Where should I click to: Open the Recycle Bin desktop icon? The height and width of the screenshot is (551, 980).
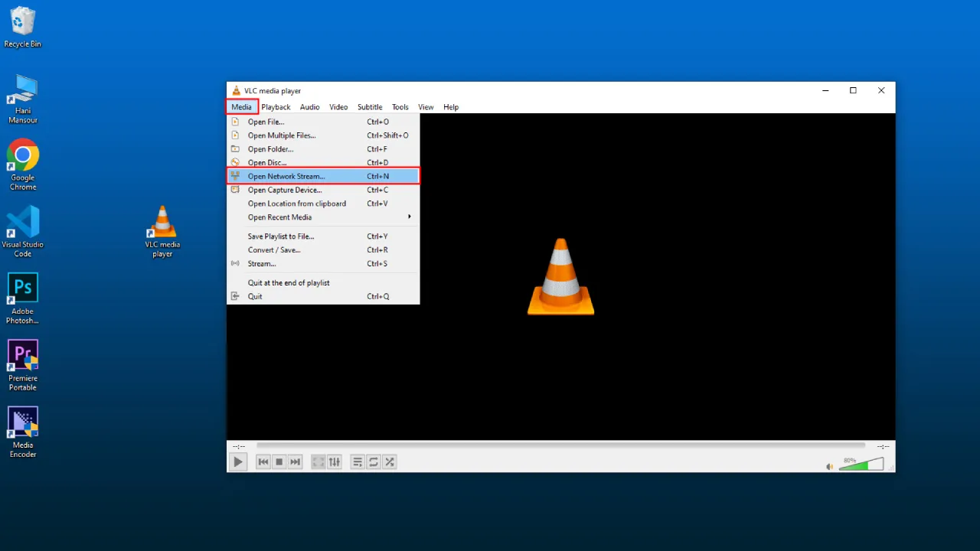click(x=23, y=28)
